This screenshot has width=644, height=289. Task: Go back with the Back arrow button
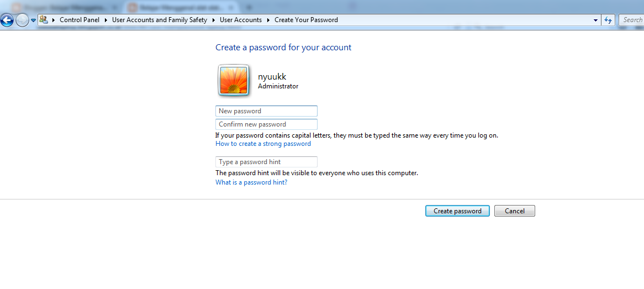pos(7,20)
